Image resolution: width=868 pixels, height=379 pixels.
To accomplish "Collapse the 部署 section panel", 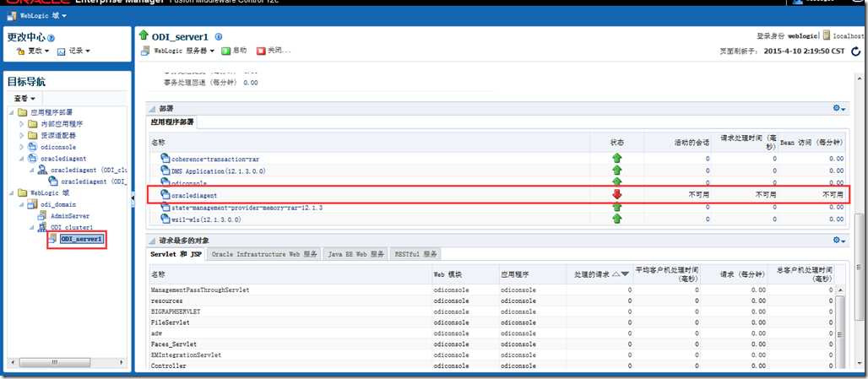I will [153, 108].
